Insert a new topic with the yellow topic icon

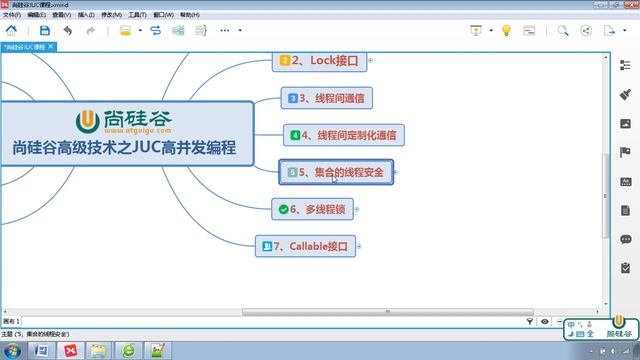click(x=125, y=30)
